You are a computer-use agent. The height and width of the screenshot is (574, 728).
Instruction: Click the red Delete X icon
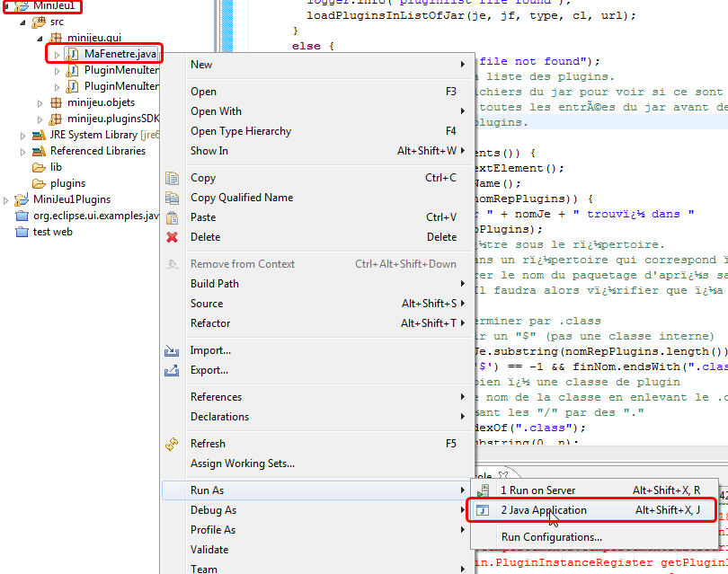173,237
